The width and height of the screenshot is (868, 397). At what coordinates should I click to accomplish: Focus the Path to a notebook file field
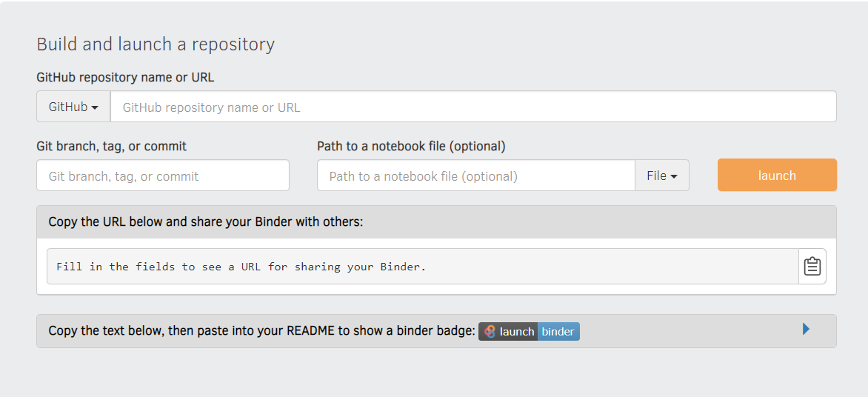click(476, 176)
